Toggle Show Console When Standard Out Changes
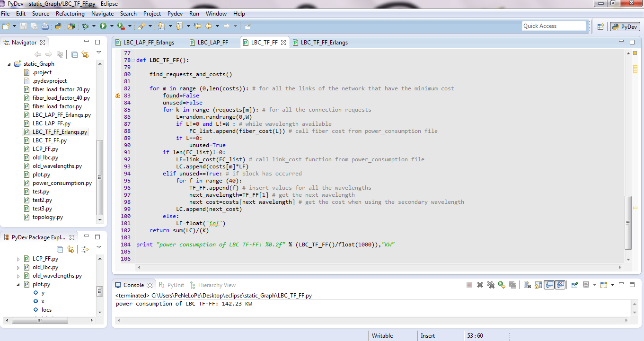 click(549, 285)
